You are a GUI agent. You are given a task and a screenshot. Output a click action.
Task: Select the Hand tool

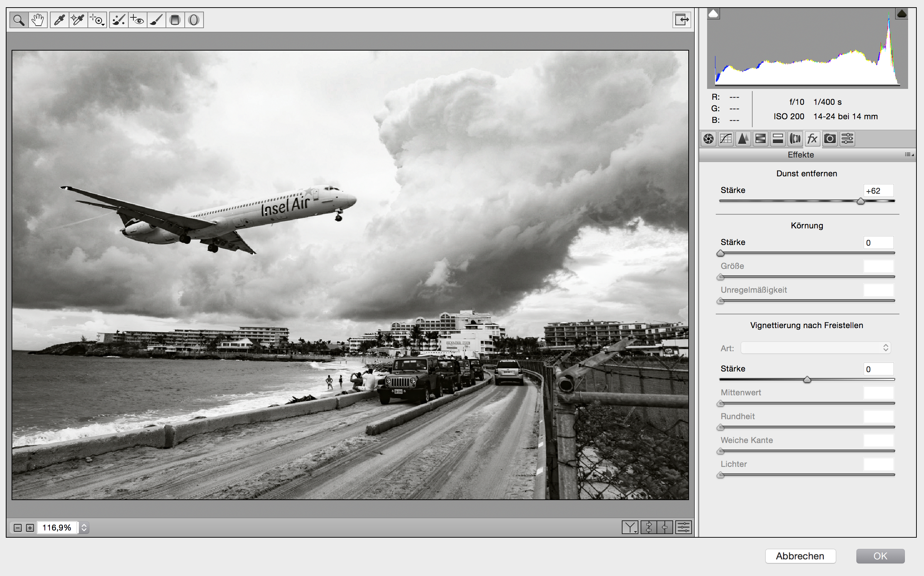pos(38,20)
